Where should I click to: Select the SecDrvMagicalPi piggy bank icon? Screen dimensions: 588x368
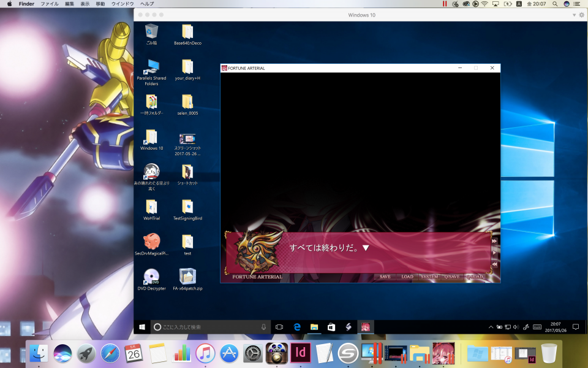[x=151, y=241]
